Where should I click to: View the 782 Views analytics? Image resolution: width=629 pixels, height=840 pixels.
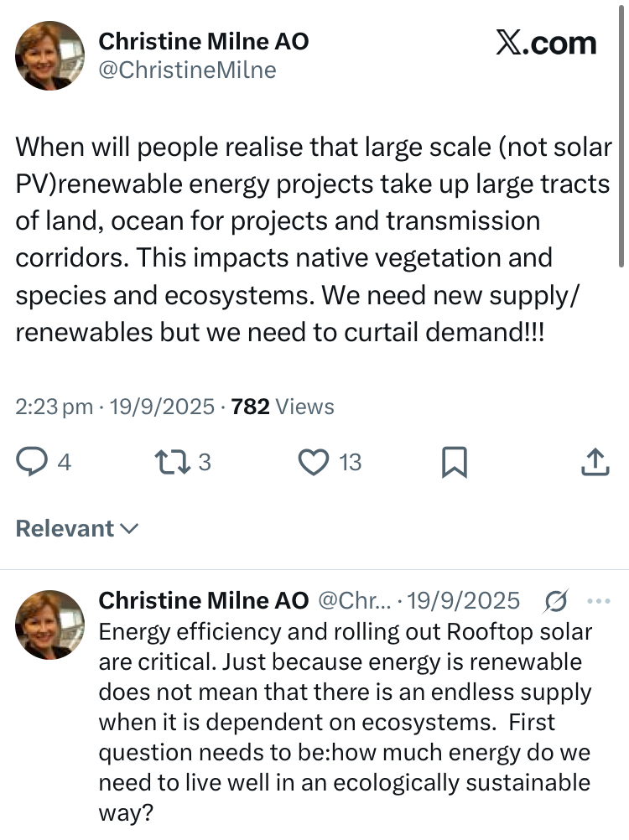pos(283,407)
